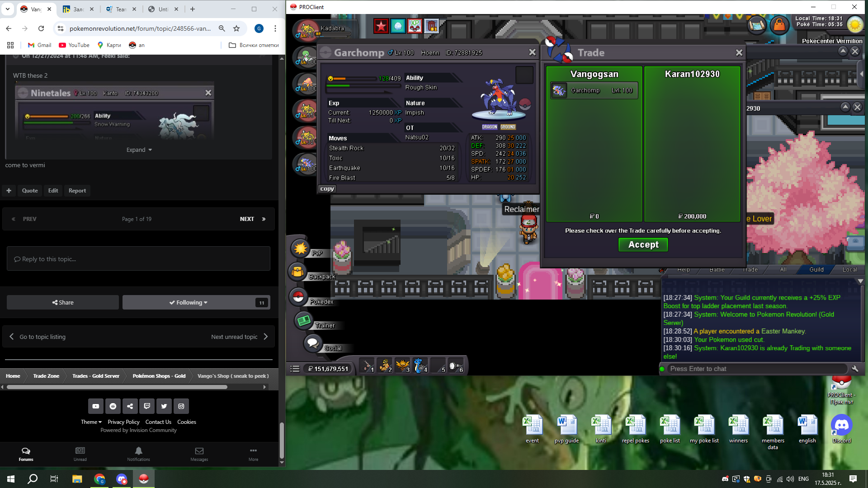Share the forum topic
Image resolution: width=868 pixels, height=488 pixels.
click(x=62, y=302)
